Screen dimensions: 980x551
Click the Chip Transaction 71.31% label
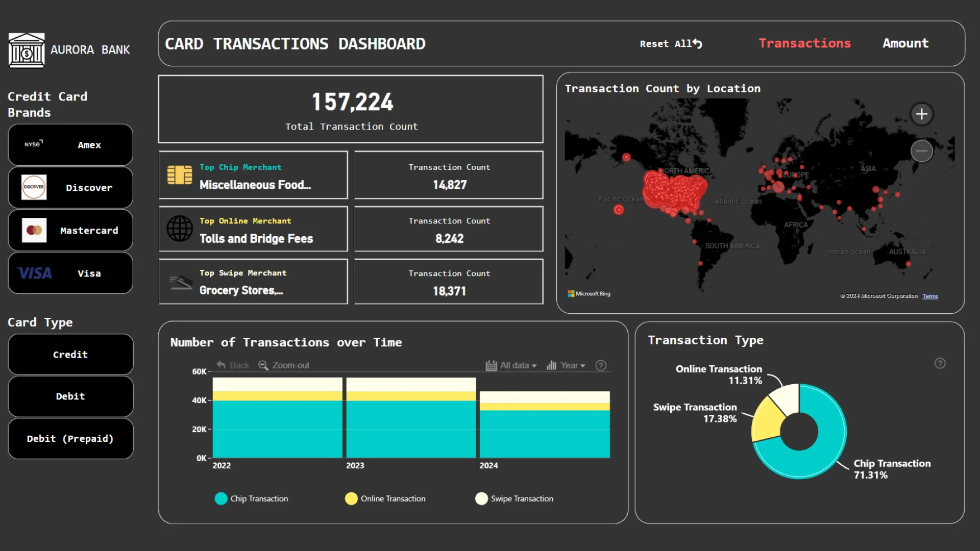[892, 469]
